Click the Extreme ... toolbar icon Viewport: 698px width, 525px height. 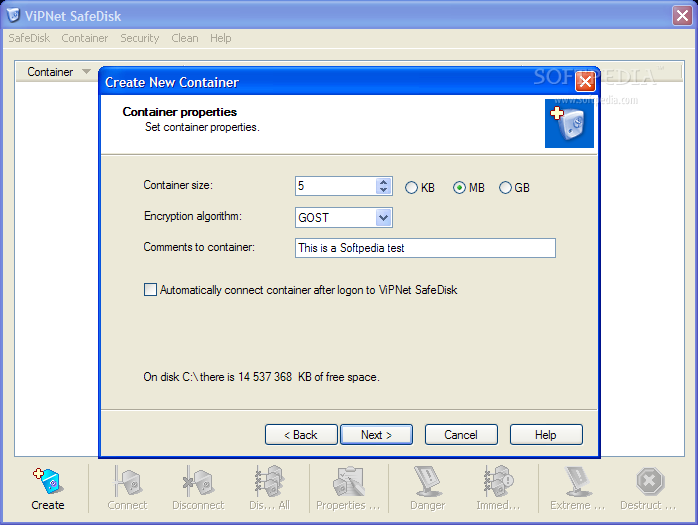click(577, 489)
